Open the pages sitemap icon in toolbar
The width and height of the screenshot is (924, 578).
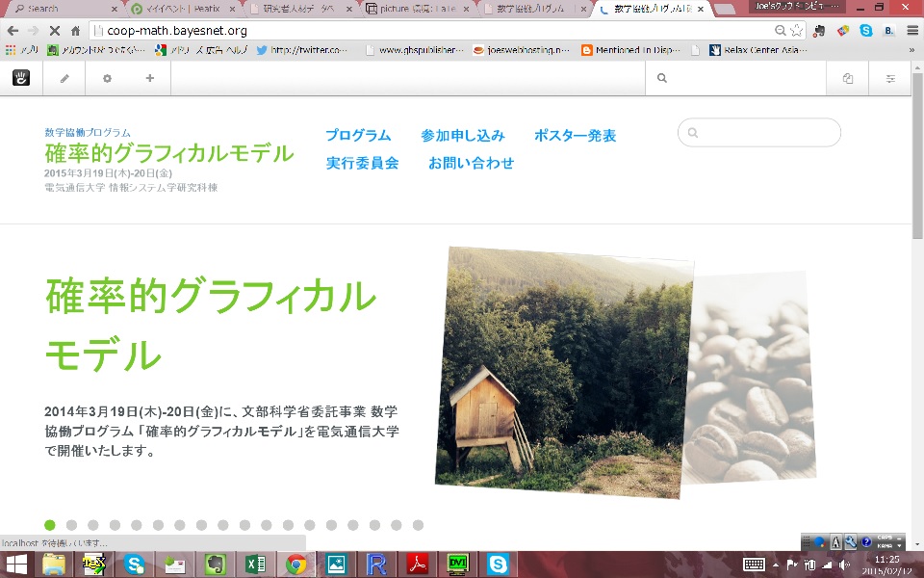click(x=847, y=78)
